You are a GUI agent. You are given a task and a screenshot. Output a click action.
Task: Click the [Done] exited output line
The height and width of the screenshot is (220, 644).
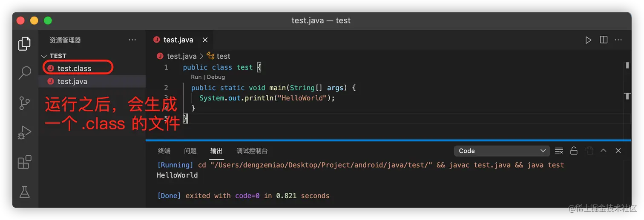[243, 196]
